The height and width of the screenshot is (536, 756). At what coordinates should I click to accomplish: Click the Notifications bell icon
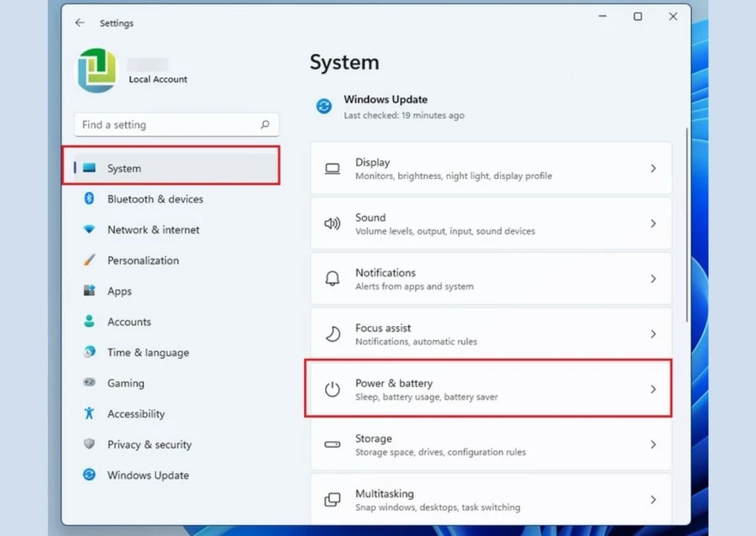pyautogui.click(x=332, y=279)
